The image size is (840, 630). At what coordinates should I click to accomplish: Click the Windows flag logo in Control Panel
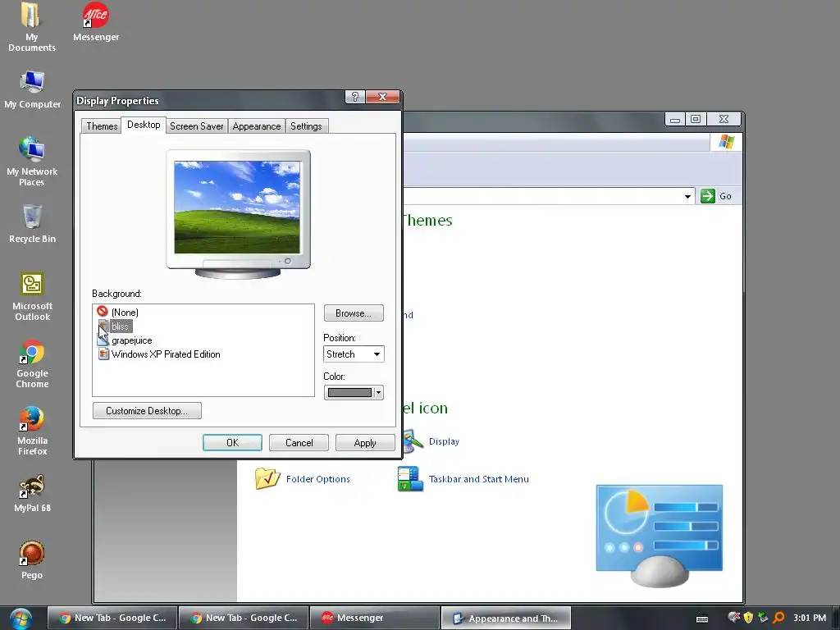coord(727,142)
